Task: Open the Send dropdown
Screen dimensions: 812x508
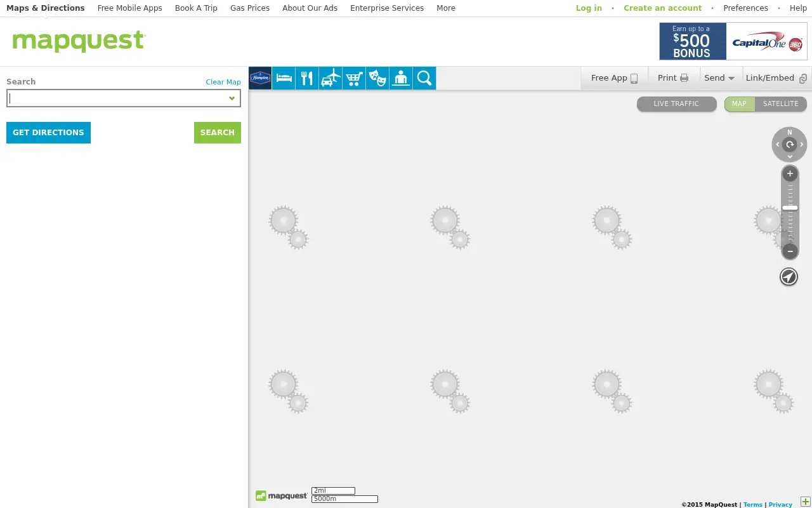Action: pyautogui.click(x=719, y=78)
